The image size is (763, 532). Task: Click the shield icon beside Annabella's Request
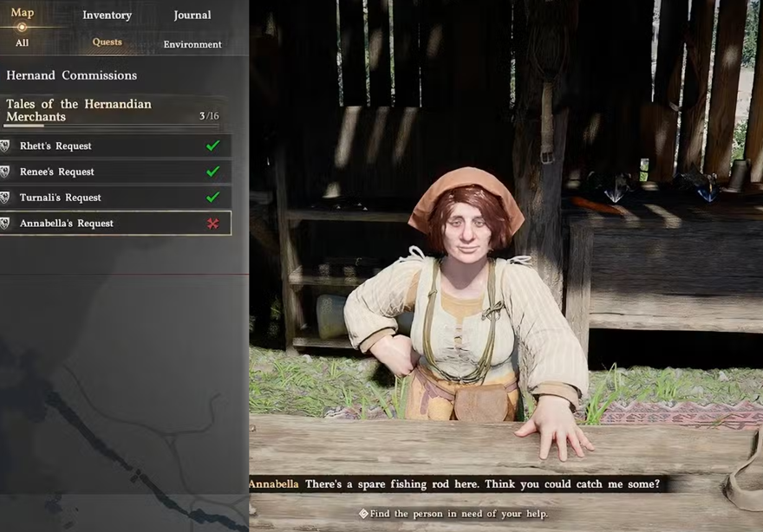click(5, 224)
